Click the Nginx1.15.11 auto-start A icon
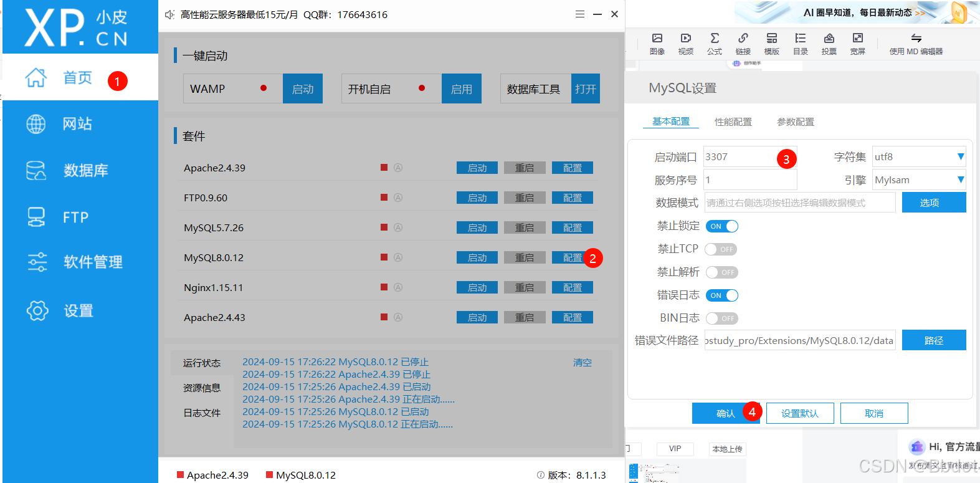Screen dimensions: 980x483 pos(398,287)
